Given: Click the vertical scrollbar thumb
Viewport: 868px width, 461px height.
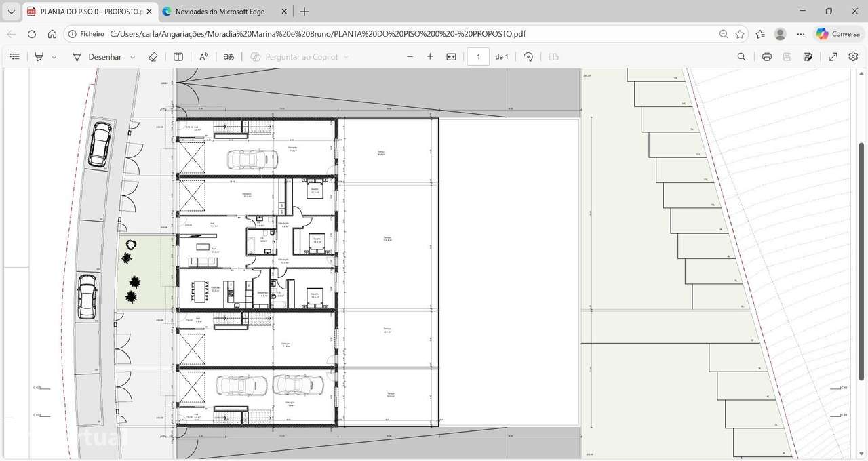Looking at the screenshot, I should (x=862, y=261).
